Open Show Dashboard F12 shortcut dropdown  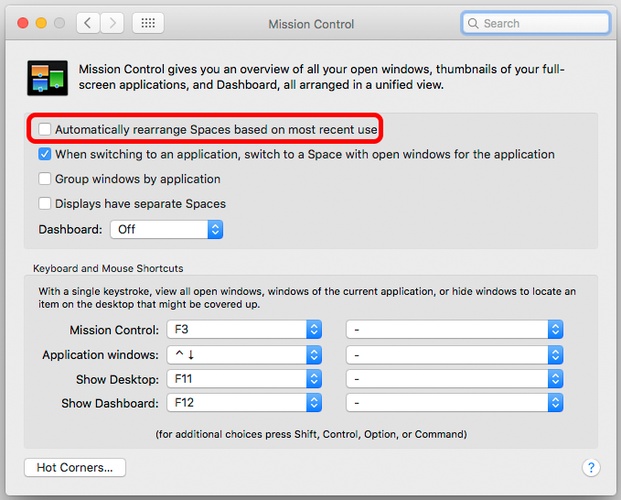point(244,403)
